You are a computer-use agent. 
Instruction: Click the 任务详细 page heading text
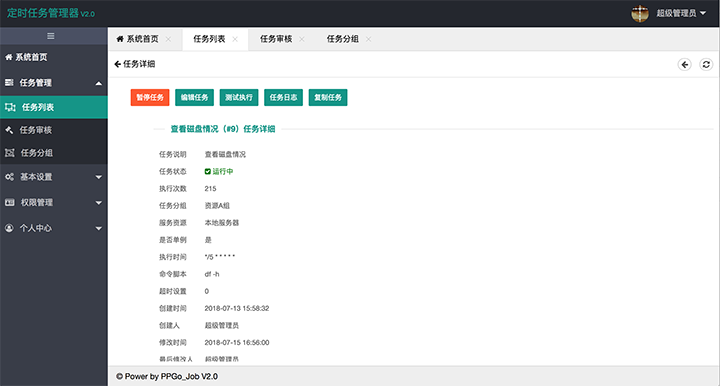click(139, 64)
